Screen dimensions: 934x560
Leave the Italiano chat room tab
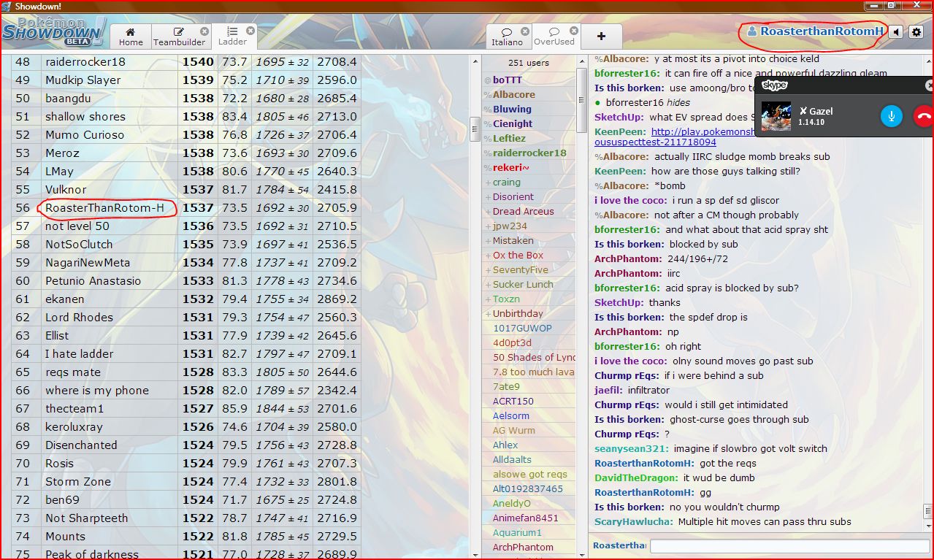[525, 31]
